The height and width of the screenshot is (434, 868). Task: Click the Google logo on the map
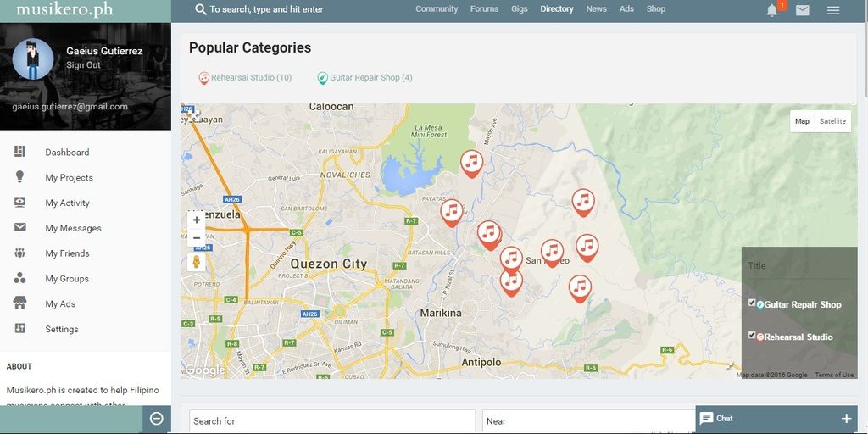pos(204,370)
